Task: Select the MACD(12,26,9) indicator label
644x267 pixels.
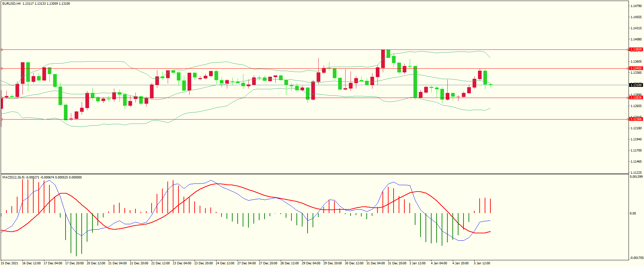Action: 13,177
